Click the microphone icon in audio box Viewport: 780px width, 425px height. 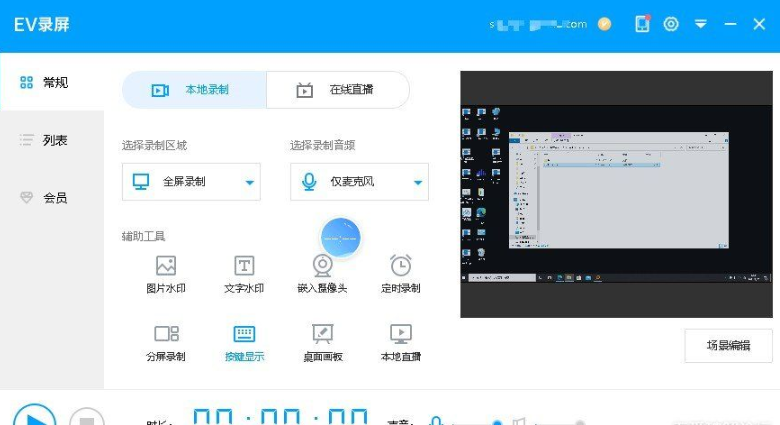309,182
